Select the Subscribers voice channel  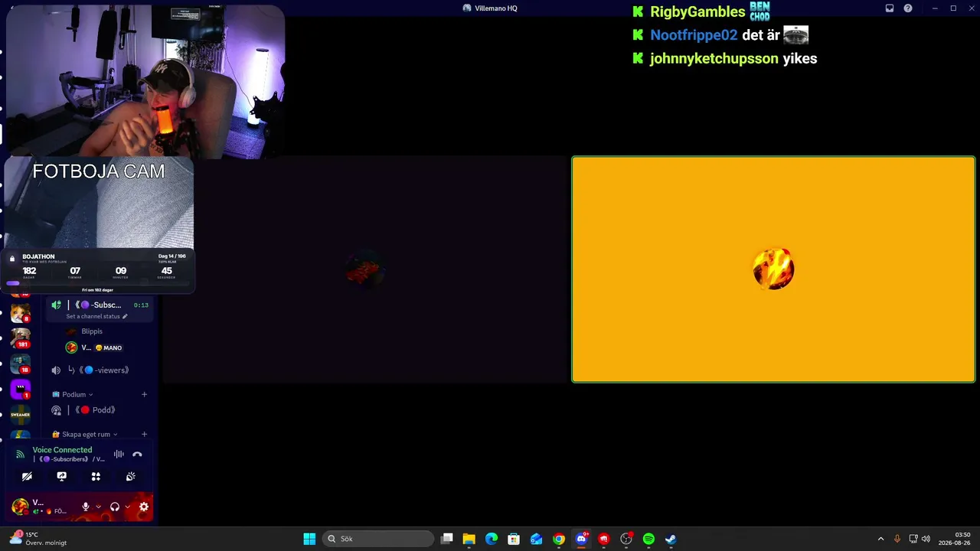coord(98,305)
